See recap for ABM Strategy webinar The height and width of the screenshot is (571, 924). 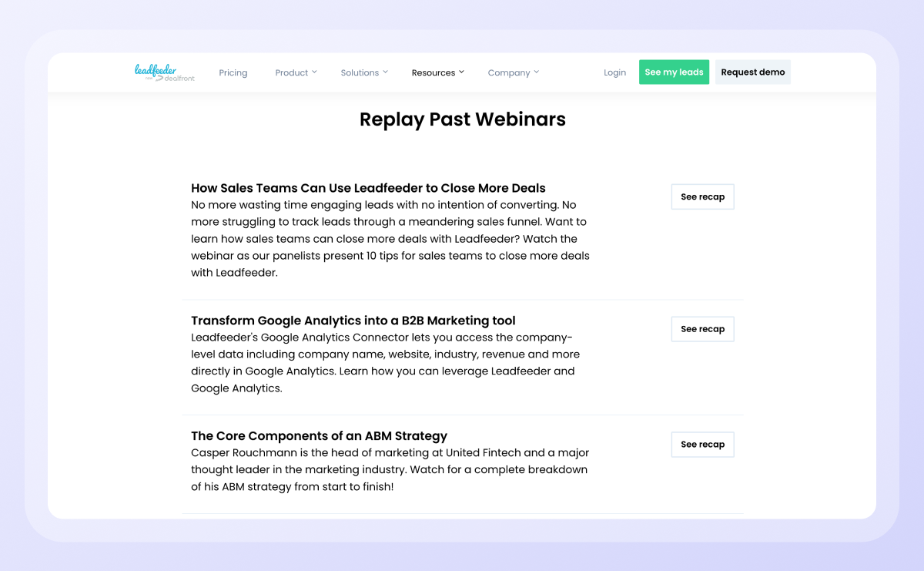tap(703, 445)
